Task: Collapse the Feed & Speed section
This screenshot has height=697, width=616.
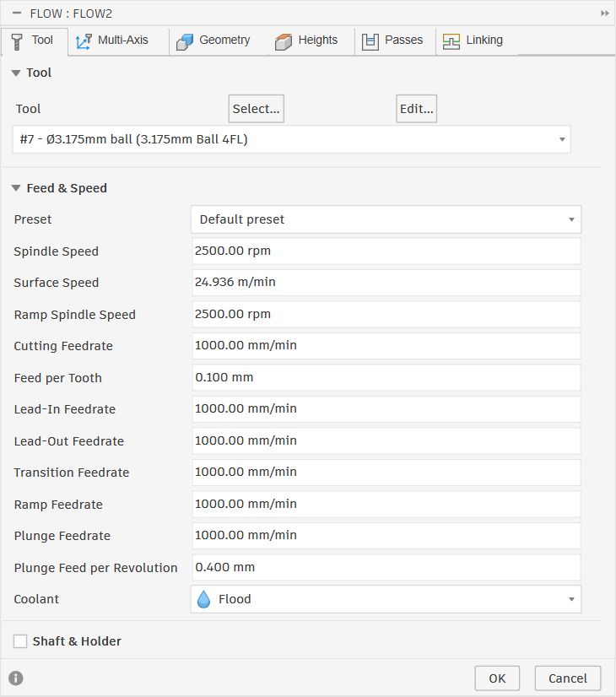Action: (x=16, y=188)
